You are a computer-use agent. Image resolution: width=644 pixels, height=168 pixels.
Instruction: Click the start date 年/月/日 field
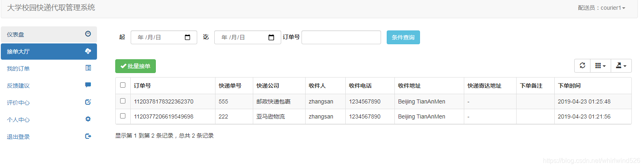164,37
